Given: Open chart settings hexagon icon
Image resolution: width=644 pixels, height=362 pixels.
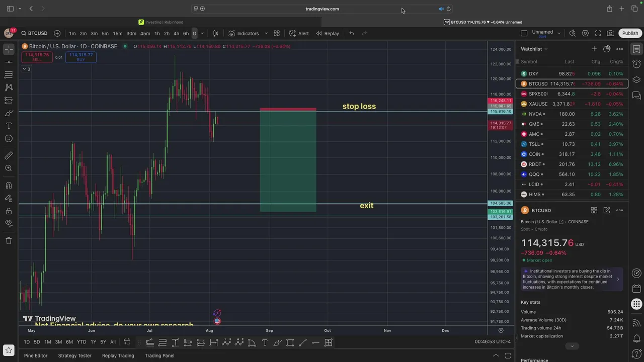Looking at the screenshot, I should [585, 33].
